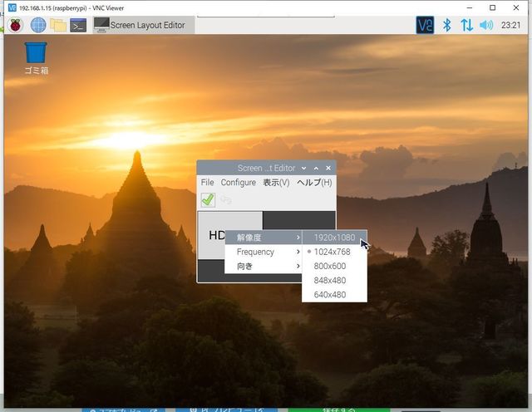Select 800x600 resolution
The width and height of the screenshot is (532, 412).
coord(334,266)
